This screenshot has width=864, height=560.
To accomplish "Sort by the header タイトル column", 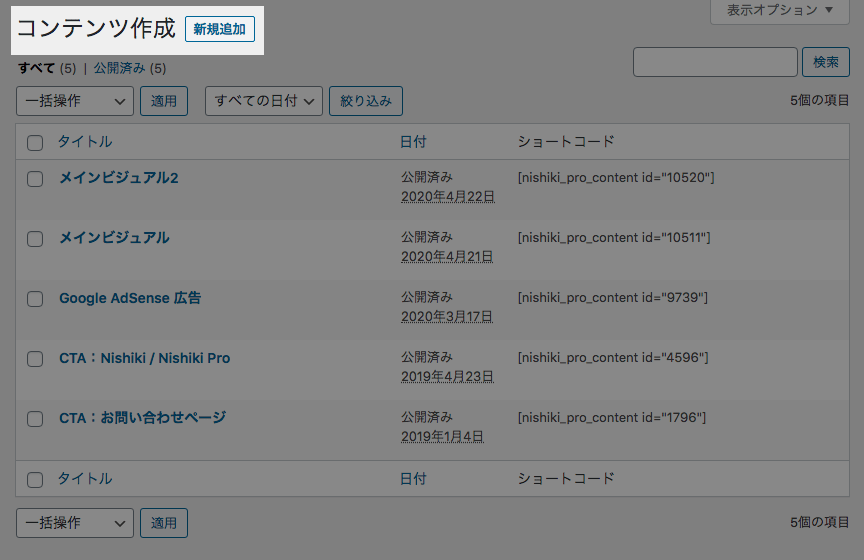I will click(x=85, y=142).
